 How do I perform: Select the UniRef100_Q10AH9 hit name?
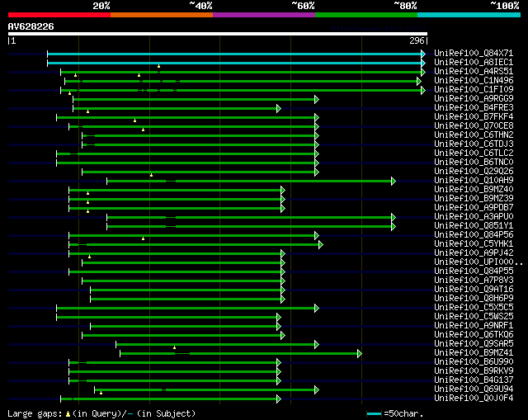[474, 181]
